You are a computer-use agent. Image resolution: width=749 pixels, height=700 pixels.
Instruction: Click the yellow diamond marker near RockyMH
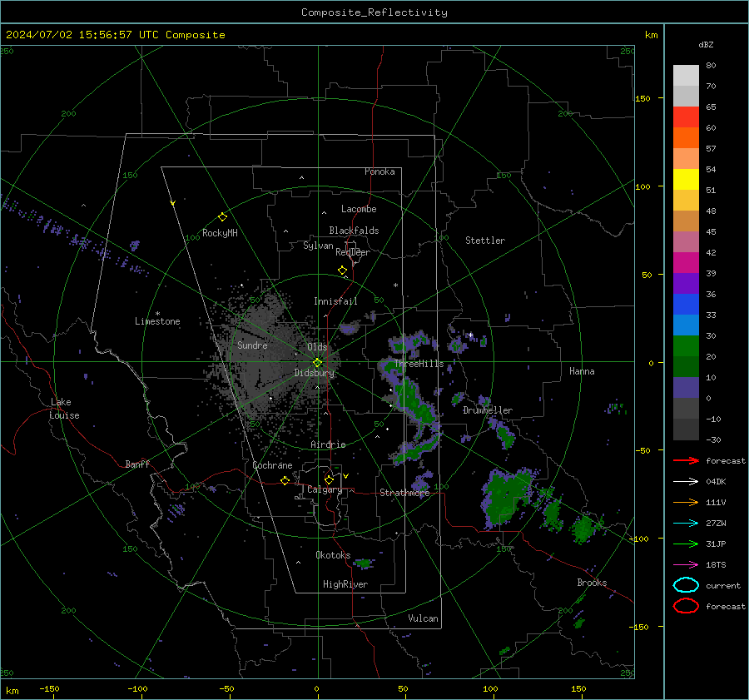tap(222, 217)
